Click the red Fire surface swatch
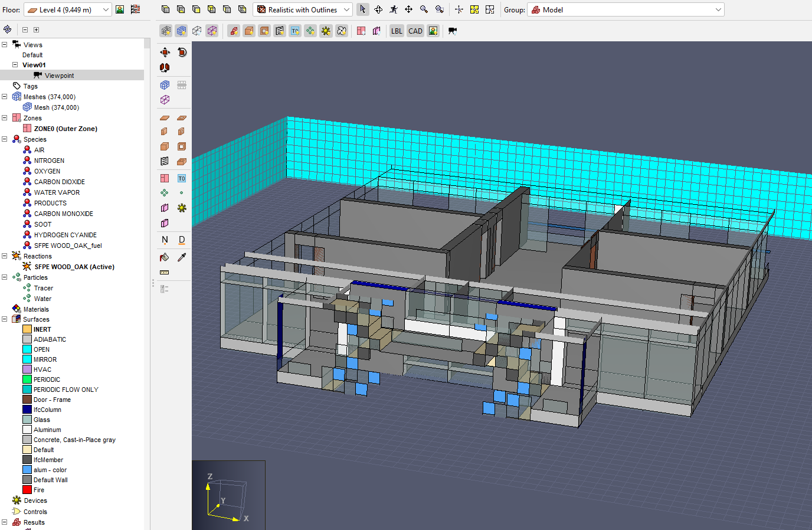This screenshot has width=812, height=530. tap(27, 490)
